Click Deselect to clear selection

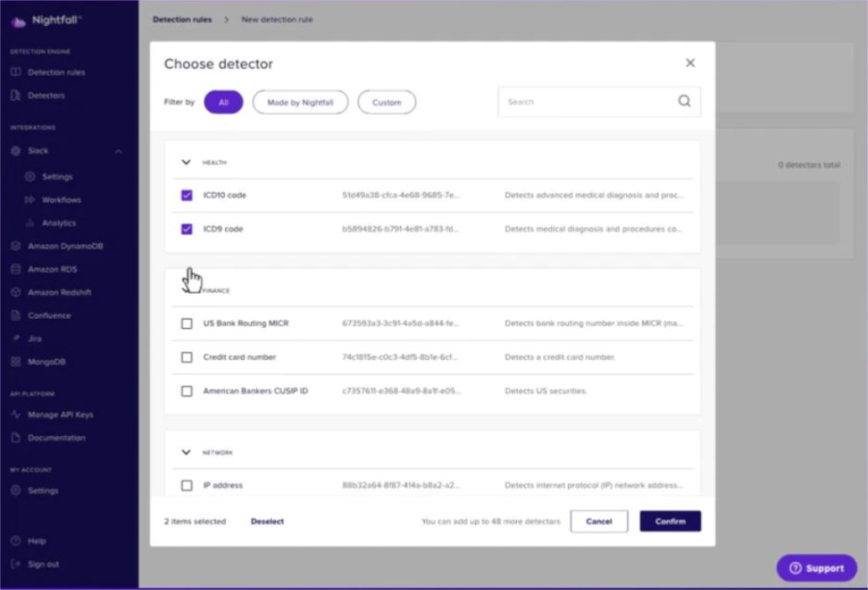click(x=267, y=521)
